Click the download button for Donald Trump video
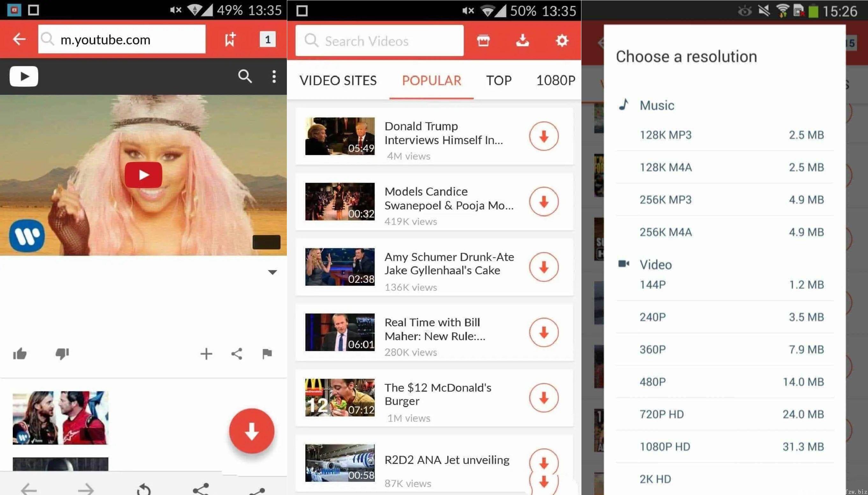Viewport: 868px width, 495px height. [543, 136]
